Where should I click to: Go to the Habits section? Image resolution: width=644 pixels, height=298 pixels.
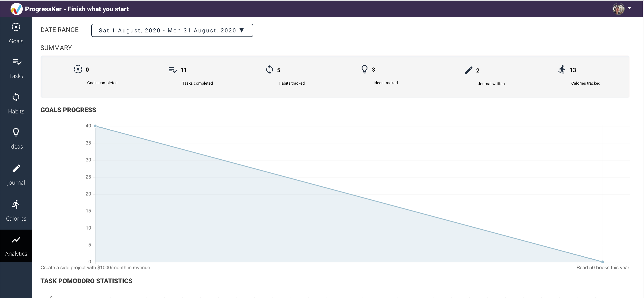tap(16, 103)
